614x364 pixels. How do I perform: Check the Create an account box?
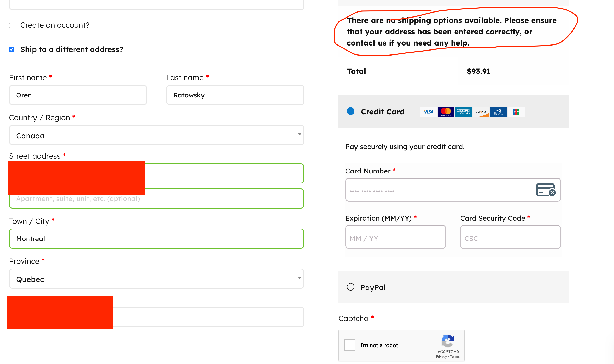click(x=12, y=25)
